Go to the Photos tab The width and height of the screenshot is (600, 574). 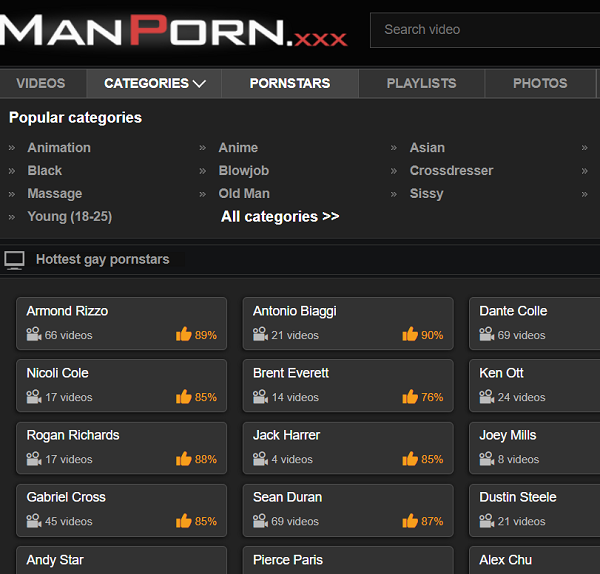[x=540, y=83]
